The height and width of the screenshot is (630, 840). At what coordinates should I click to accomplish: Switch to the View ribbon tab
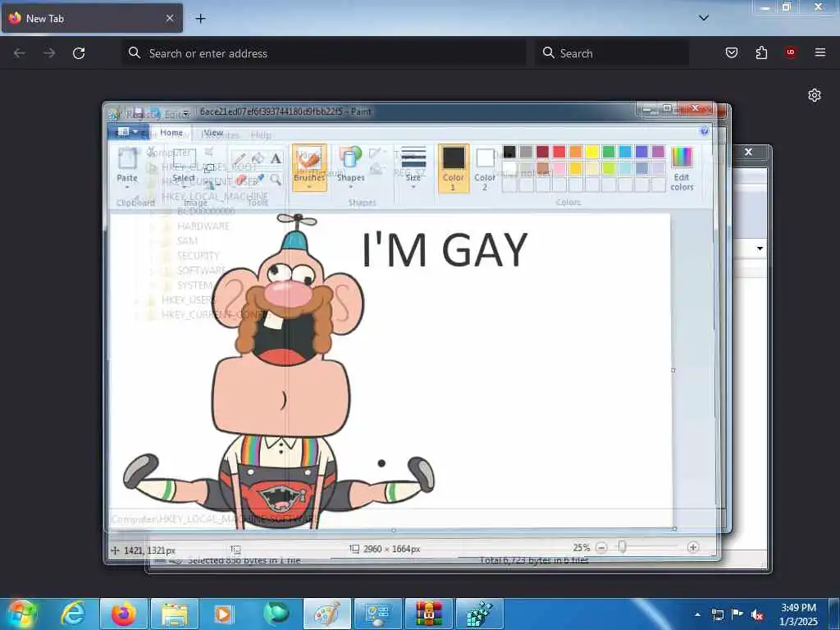point(213,132)
